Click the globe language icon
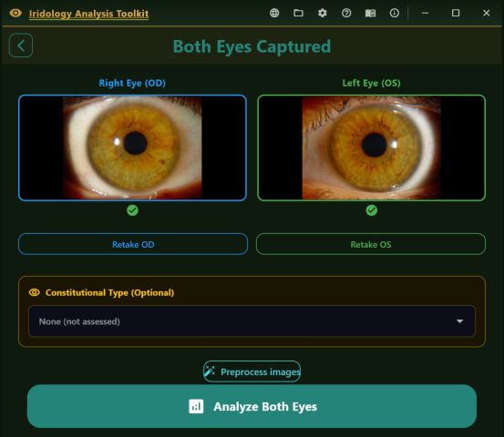The width and height of the screenshot is (504, 437). click(274, 13)
